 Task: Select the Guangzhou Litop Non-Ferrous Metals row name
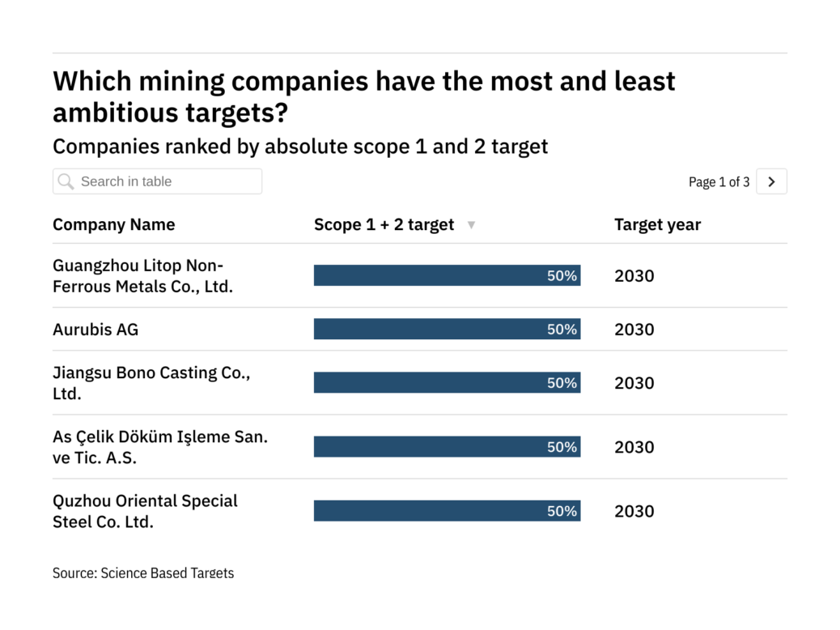(x=142, y=276)
